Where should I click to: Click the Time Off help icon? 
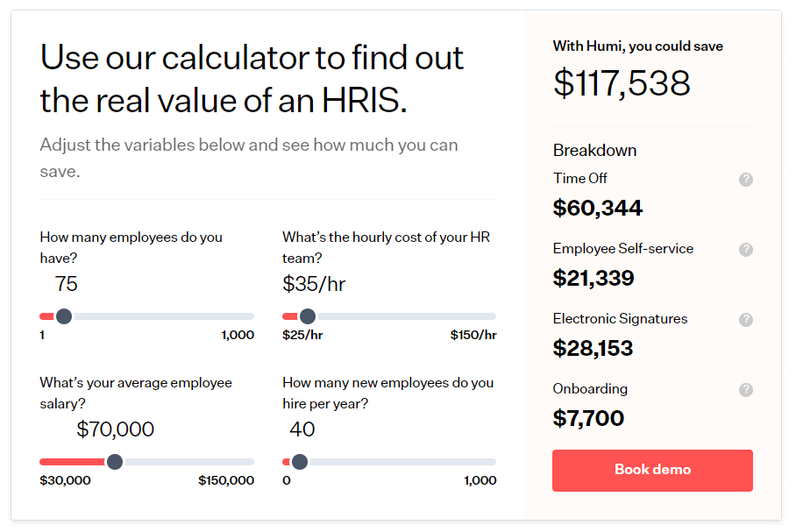click(x=746, y=180)
